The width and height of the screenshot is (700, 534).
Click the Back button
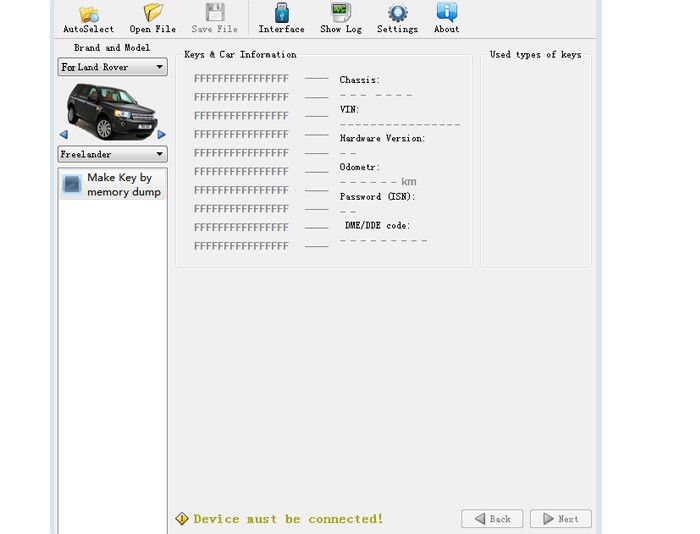492,519
